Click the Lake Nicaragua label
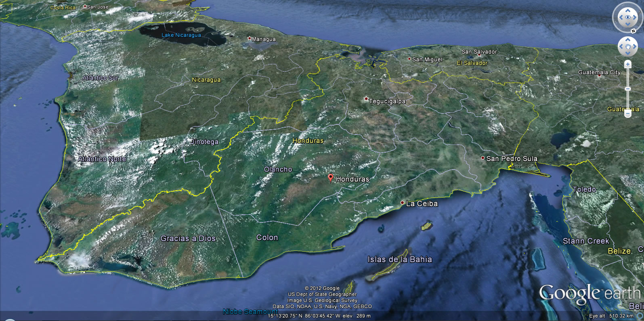 click(181, 35)
